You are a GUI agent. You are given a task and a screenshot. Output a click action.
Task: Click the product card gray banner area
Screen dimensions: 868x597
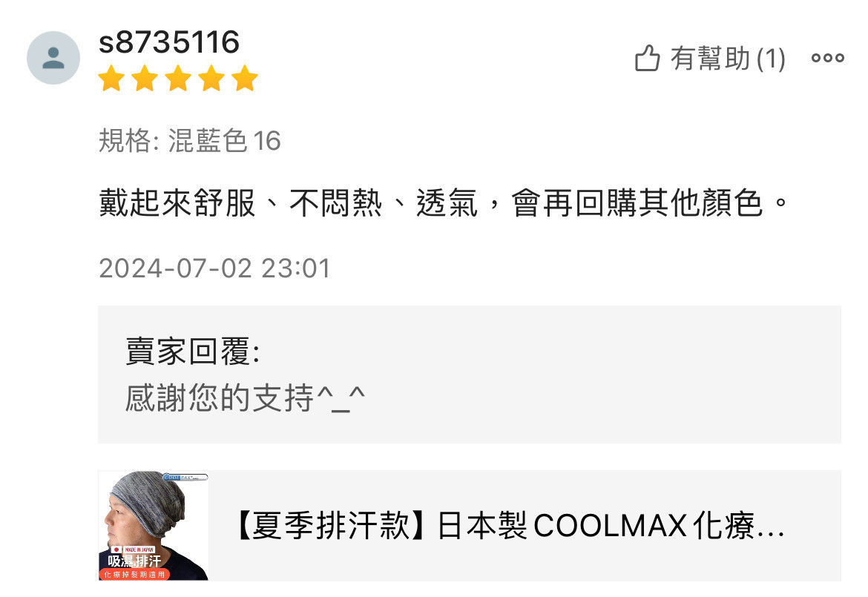470,526
